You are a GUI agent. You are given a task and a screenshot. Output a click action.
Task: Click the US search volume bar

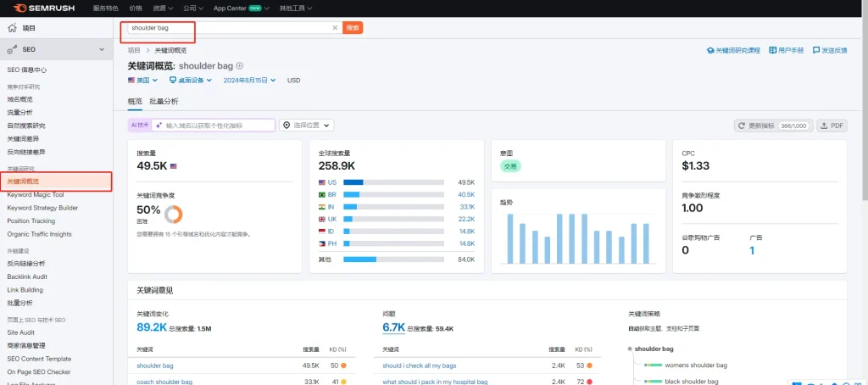click(x=393, y=182)
